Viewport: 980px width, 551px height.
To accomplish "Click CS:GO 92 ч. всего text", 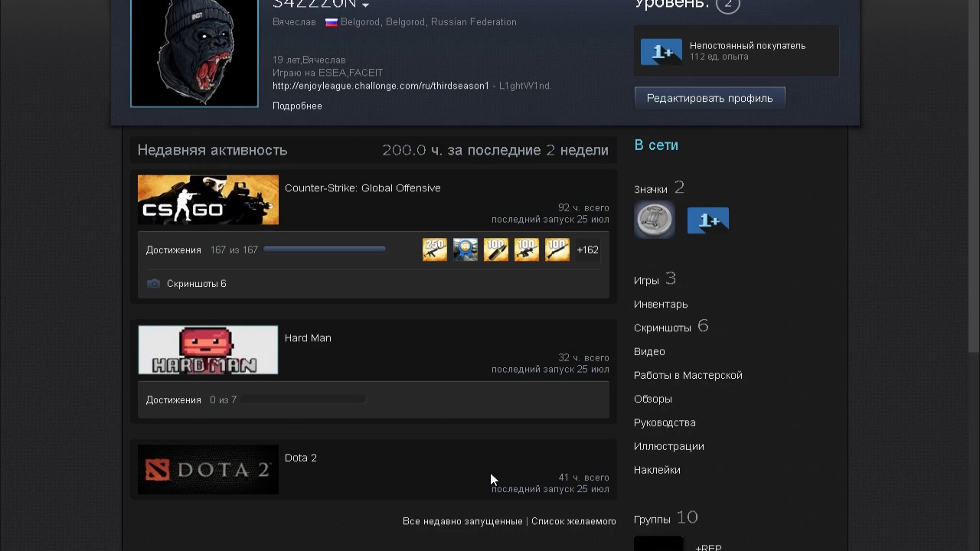I will pyautogui.click(x=583, y=207).
